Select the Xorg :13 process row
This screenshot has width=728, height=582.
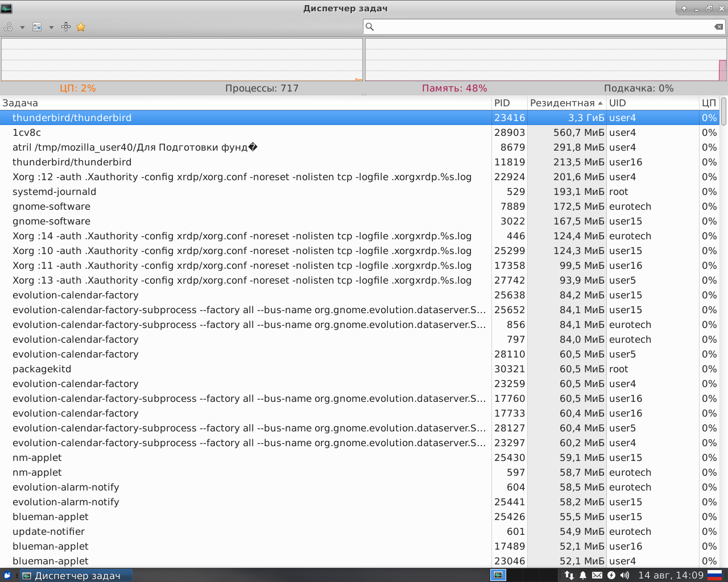point(359,280)
